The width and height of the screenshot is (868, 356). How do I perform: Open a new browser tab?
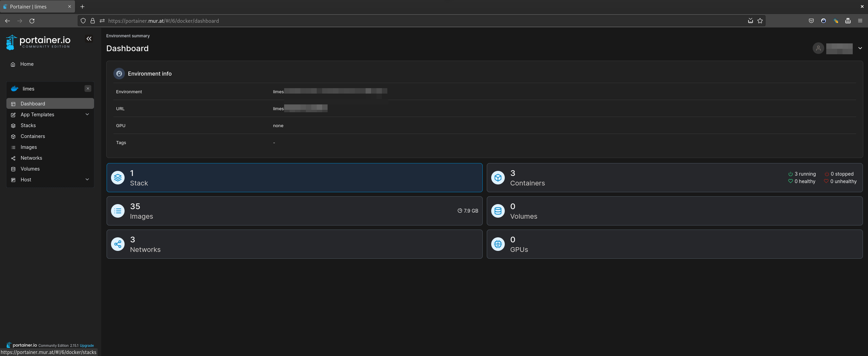82,7
